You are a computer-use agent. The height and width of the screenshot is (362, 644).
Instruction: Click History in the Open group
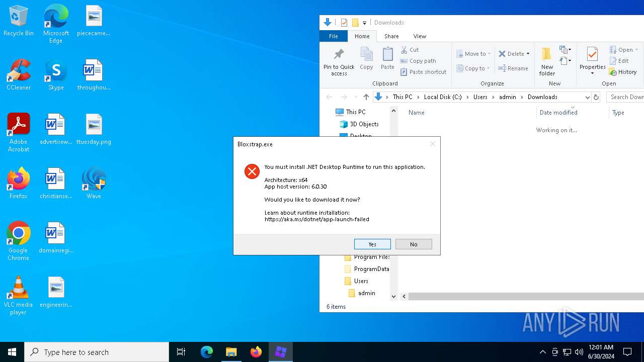tap(623, 72)
